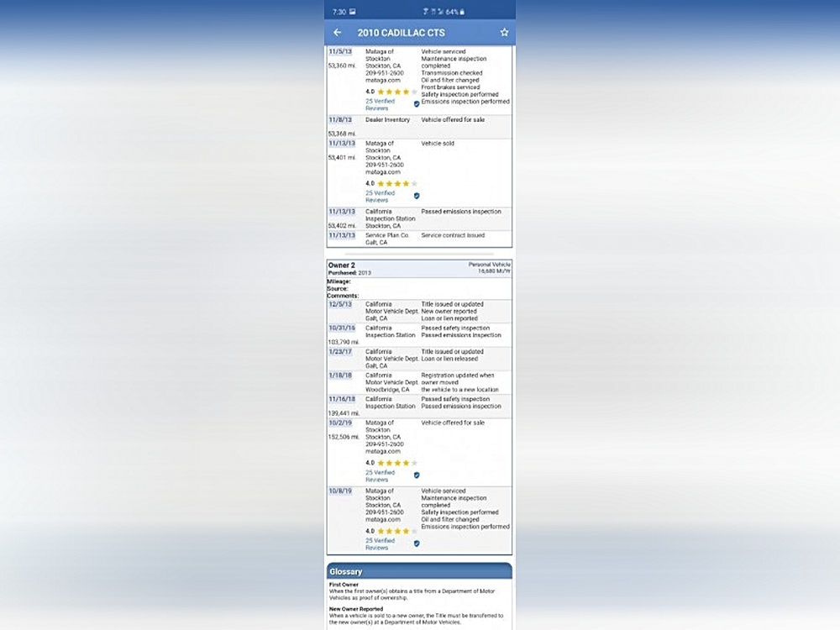Tap the 4.0 star rating in the 10/8/19 entry
The width and height of the screenshot is (840, 630).
391,531
